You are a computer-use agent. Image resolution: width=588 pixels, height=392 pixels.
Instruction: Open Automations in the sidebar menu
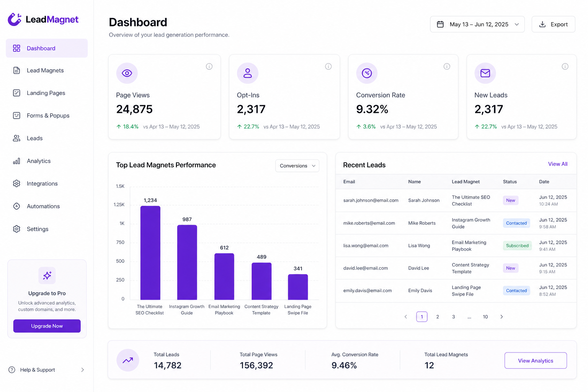[x=47, y=206]
